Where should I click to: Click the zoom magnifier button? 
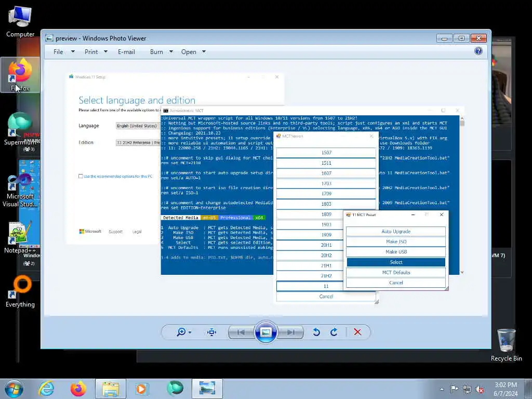181,332
